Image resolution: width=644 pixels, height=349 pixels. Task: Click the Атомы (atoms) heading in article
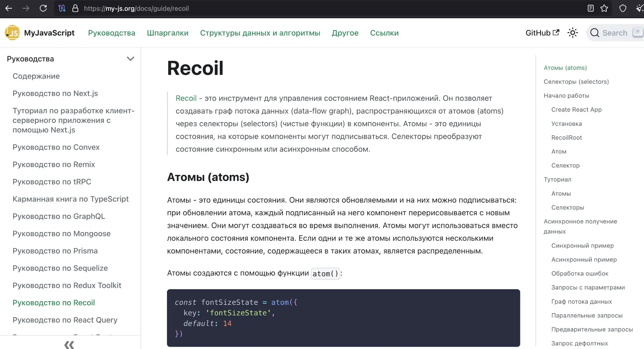pyautogui.click(x=208, y=177)
